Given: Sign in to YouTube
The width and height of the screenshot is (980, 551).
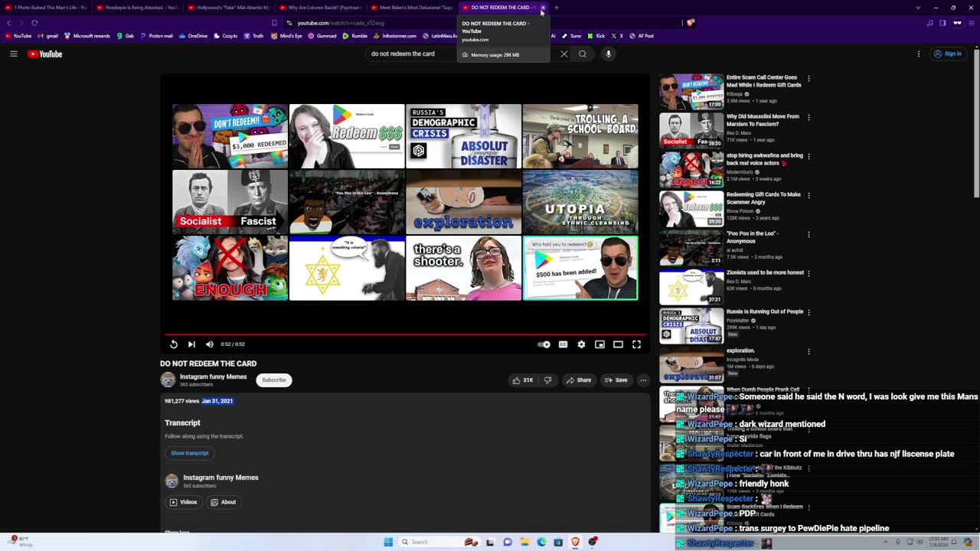Looking at the screenshot, I should point(948,54).
